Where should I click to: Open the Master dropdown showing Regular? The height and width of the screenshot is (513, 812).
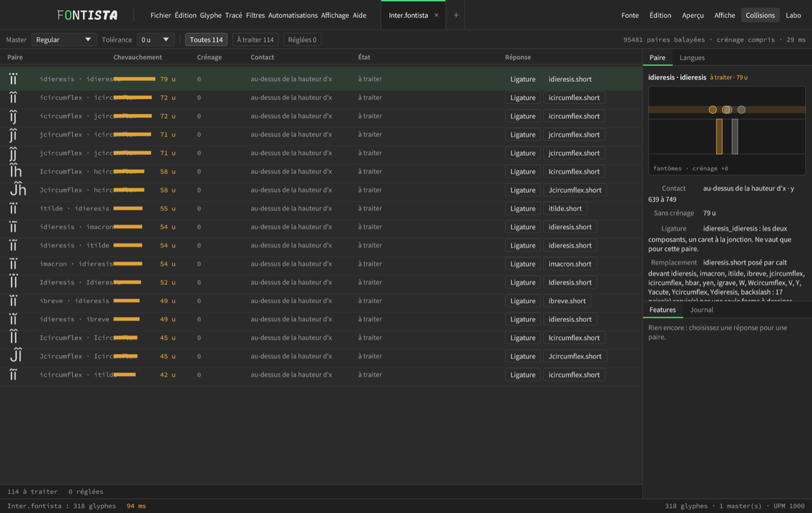coord(64,39)
